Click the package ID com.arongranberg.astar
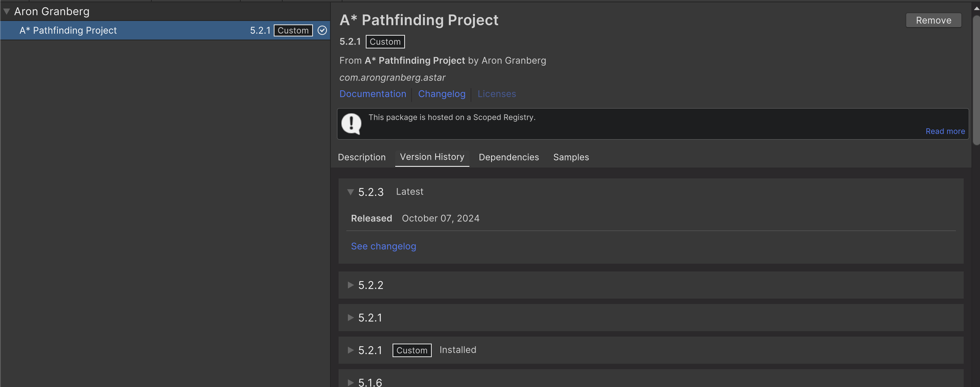Image resolution: width=980 pixels, height=387 pixels. tap(392, 78)
